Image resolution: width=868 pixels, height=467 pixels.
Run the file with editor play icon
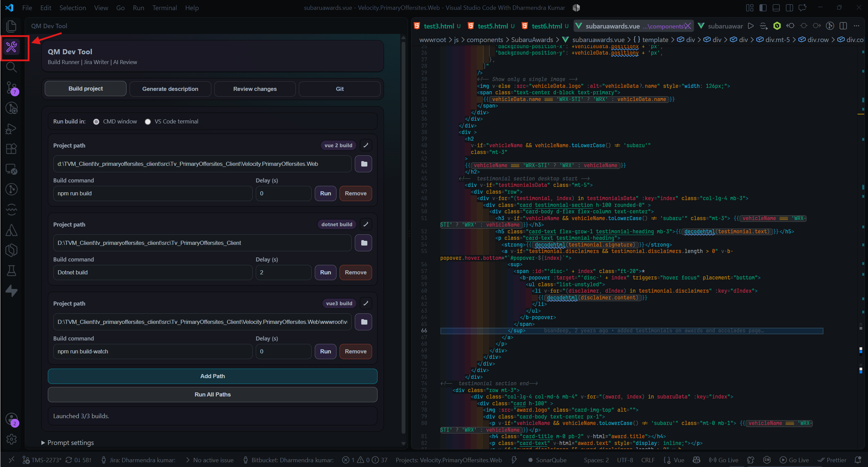coord(751,26)
